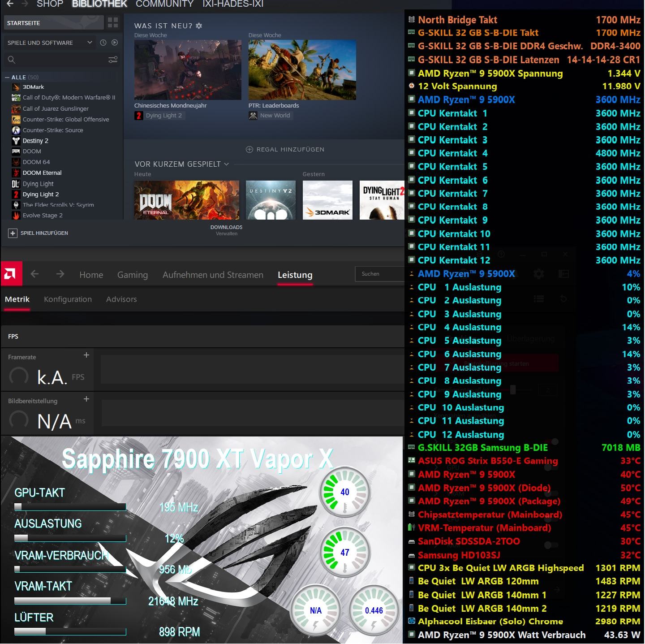Click the New World tag icon under news
645x644 pixels.
(x=253, y=116)
